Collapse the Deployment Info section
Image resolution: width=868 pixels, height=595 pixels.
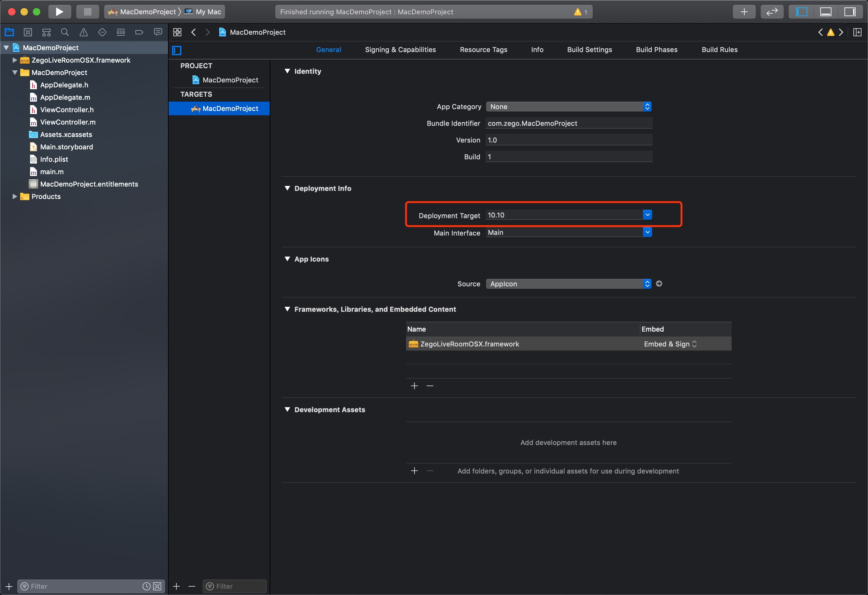point(287,188)
